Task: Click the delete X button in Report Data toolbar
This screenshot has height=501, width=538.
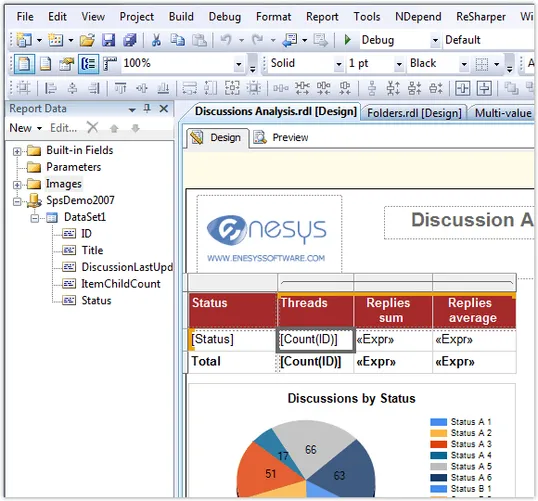Action: click(x=92, y=128)
